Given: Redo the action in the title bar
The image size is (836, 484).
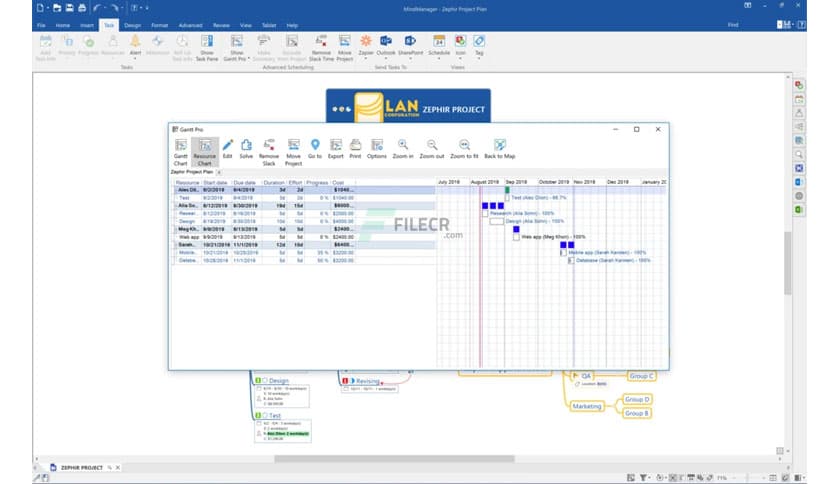Looking at the screenshot, I should pyautogui.click(x=115, y=8).
